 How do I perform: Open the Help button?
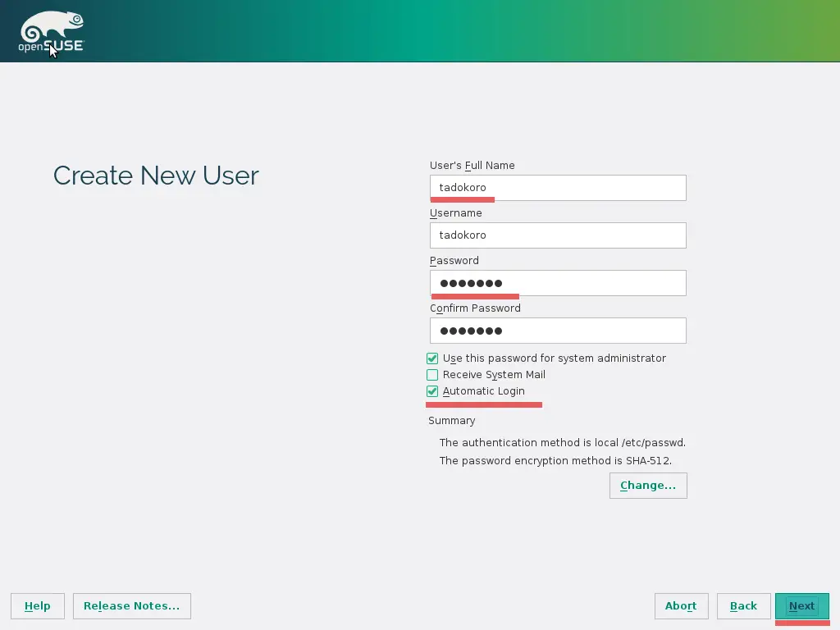(x=38, y=606)
